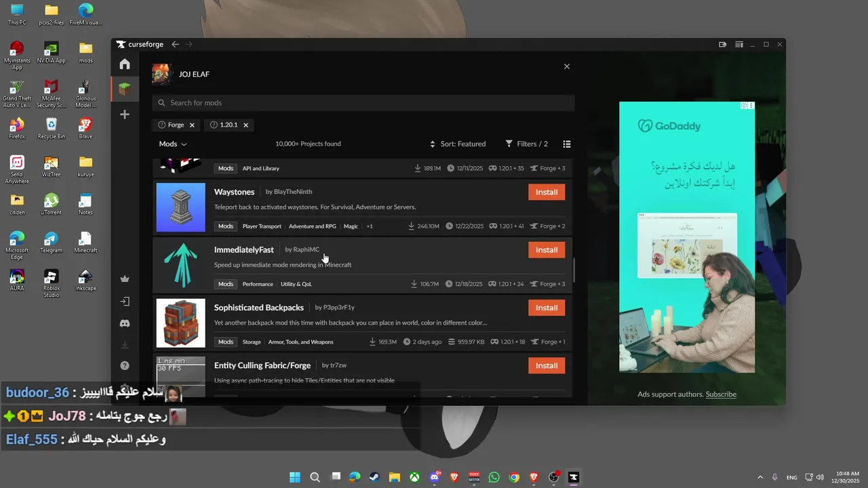
Task: Remove the Forge filter chip
Action: (x=192, y=125)
